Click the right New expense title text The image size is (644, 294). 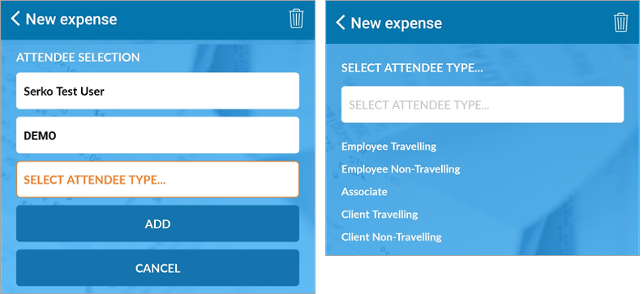point(397,23)
